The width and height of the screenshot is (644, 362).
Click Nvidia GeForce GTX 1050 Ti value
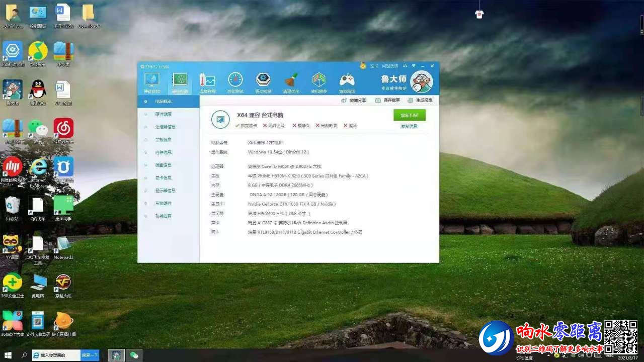point(292,204)
